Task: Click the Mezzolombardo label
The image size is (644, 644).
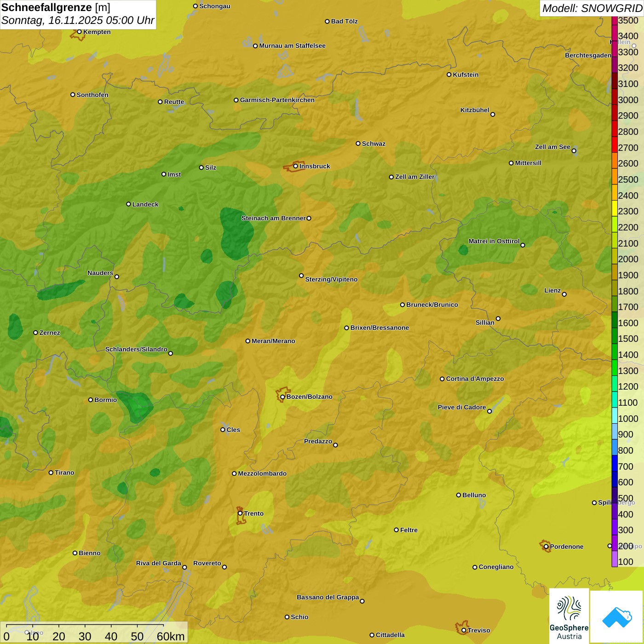Action: [x=263, y=473]
